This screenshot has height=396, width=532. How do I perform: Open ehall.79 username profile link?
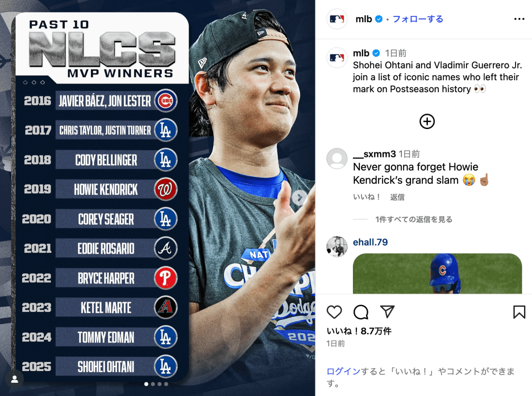pyautogui.click(x=370, y=242)
